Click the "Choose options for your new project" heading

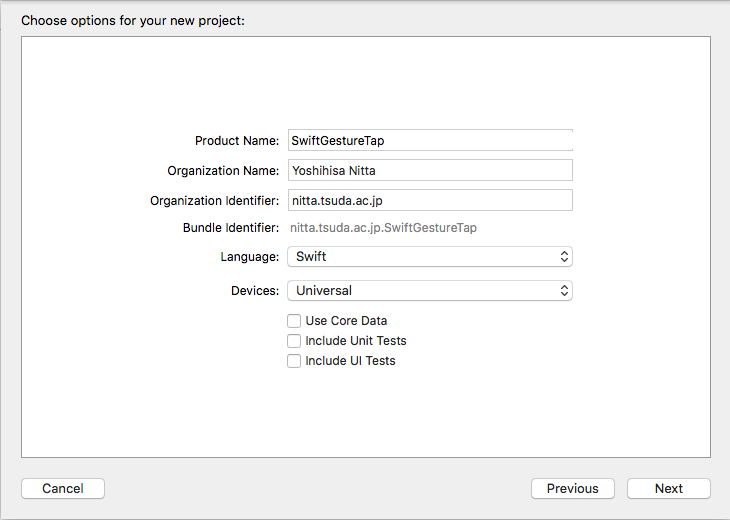tap(133, 20)
